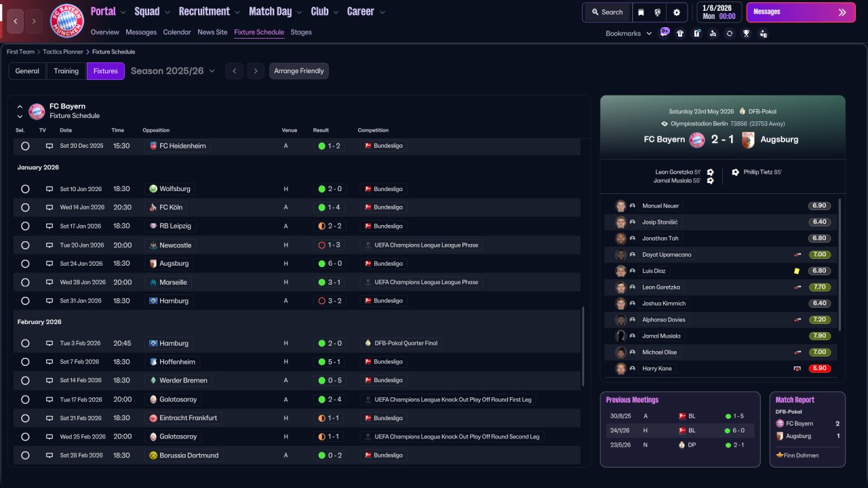Switch team with FC Bayern up chevron
This screenshot has width=868, height=488.
coord(20,106)
